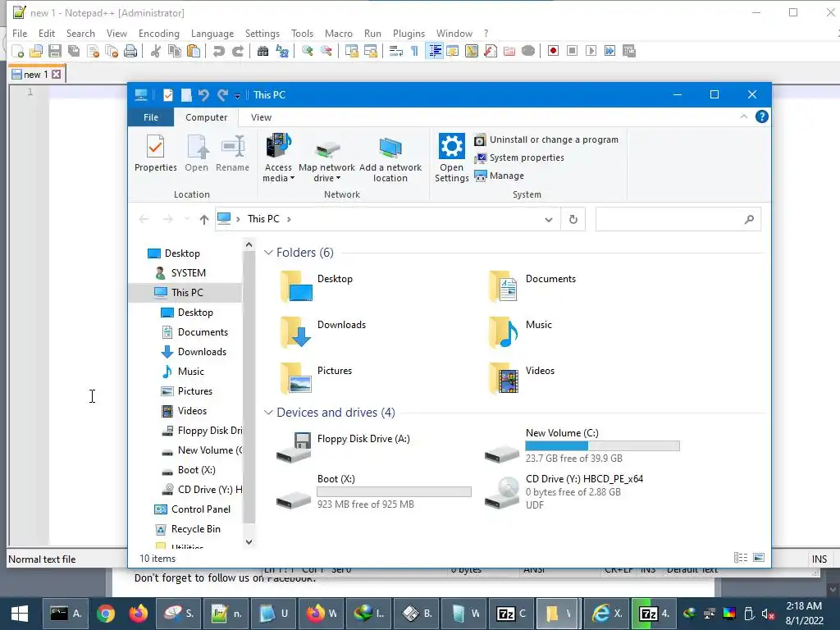Select Downloads folder in main pane
The height and width of the screenshot is (630, 840).
[322, 331]
